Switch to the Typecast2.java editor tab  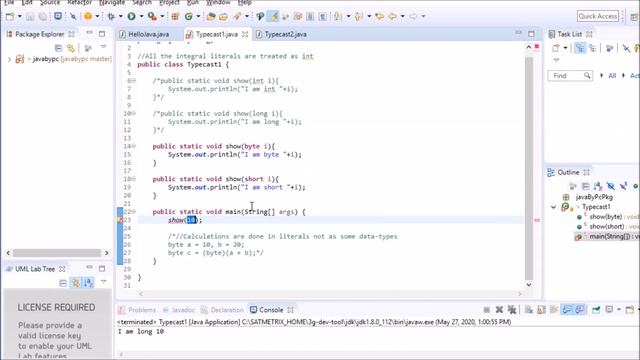coord(285,34)
